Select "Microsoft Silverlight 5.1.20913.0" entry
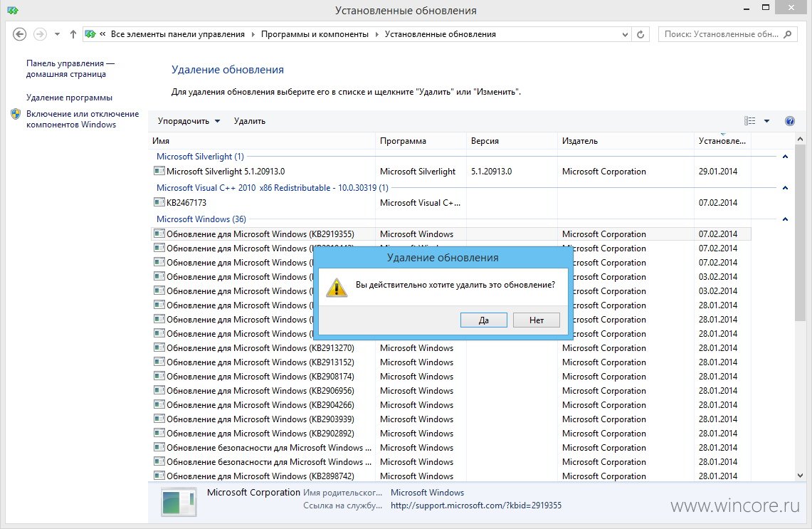 (x=226, y=172)
